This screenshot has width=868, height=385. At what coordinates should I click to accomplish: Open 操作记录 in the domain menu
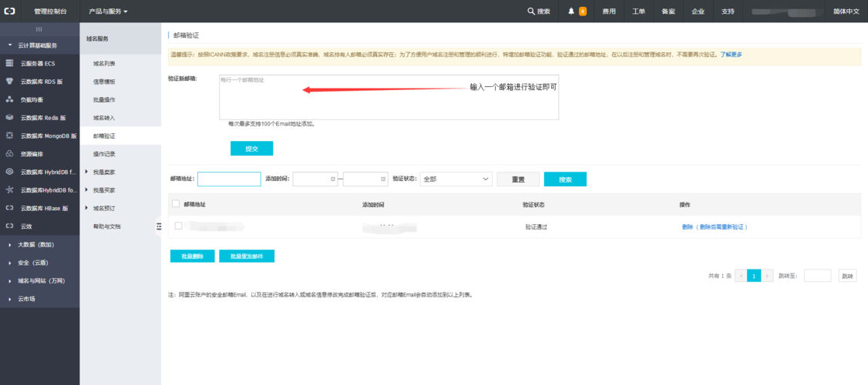coord(104,154)
